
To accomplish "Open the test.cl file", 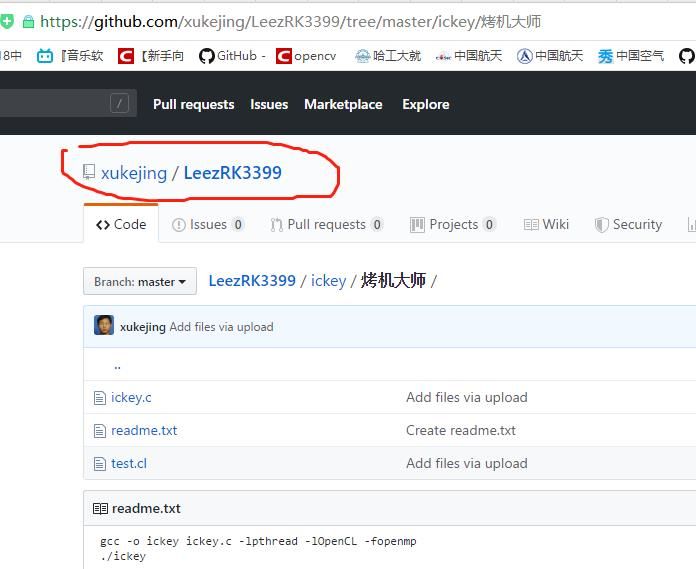I will point(129,464).
